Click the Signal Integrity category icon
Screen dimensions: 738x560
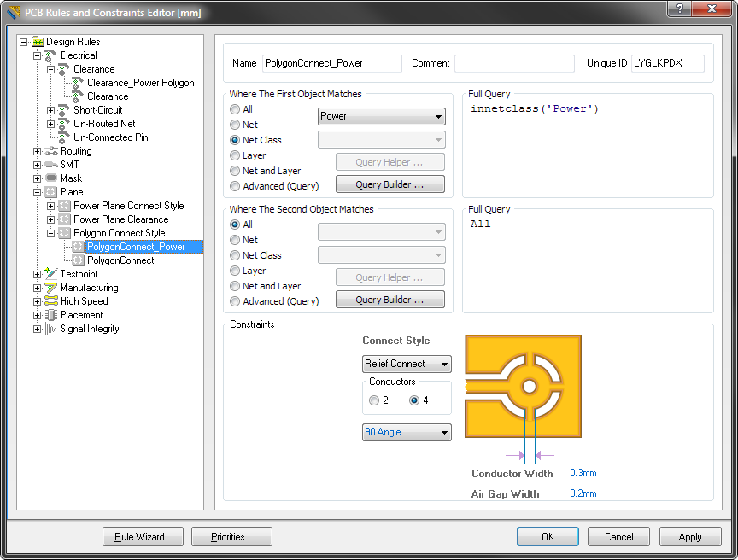51,329
